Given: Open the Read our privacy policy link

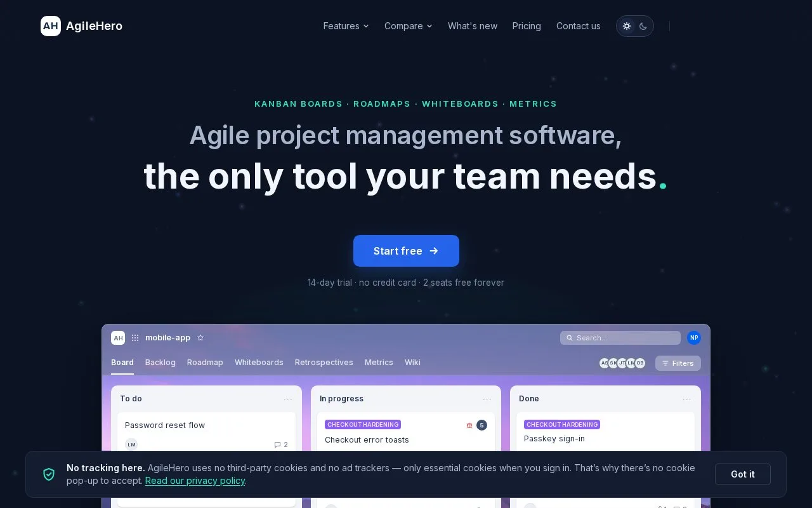Looking at the screenshot, I should click(x=195, y=481).
